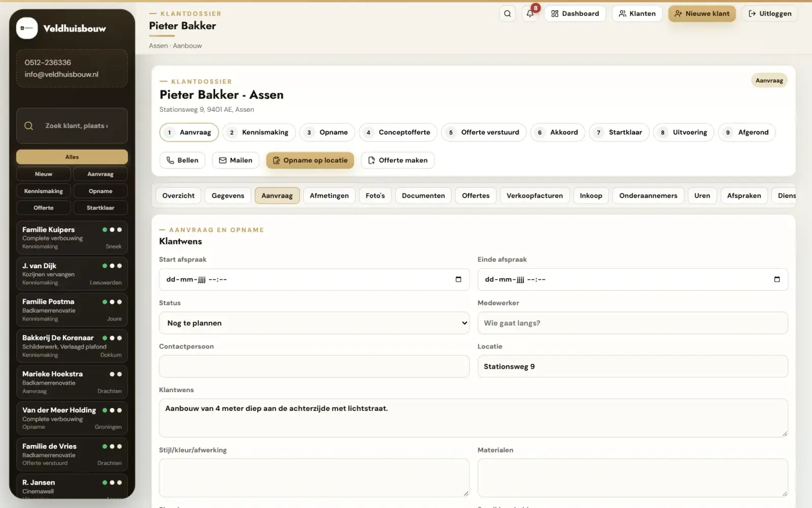Screen dimensions: 812x508
Task: Click the Dashboard grid icon
Action: click(x=555, y=14)
